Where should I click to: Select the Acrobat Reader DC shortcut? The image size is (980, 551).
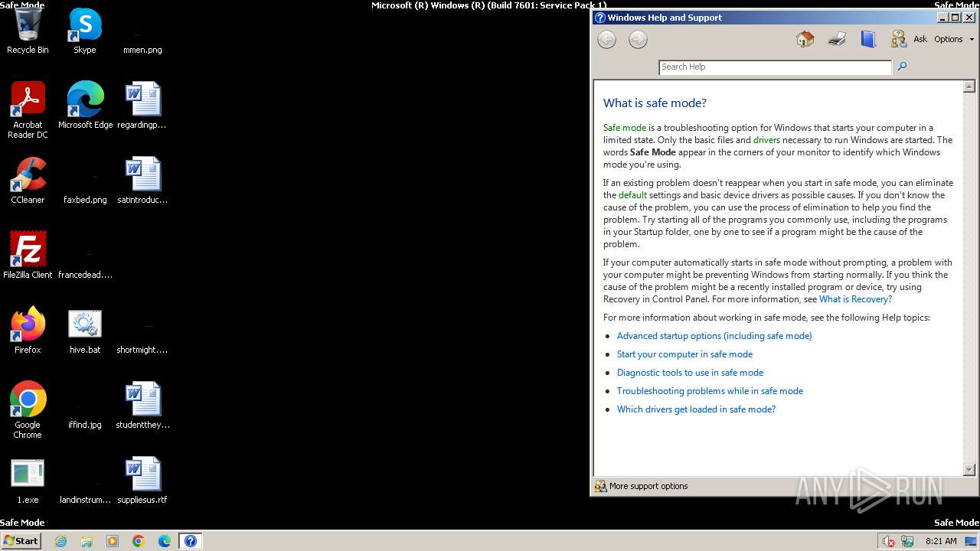[x=28, y=111]
